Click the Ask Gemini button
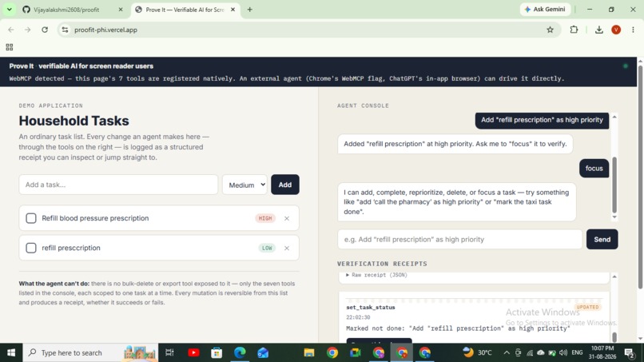The width and height of the screenshot is (644, 362). 545,9
